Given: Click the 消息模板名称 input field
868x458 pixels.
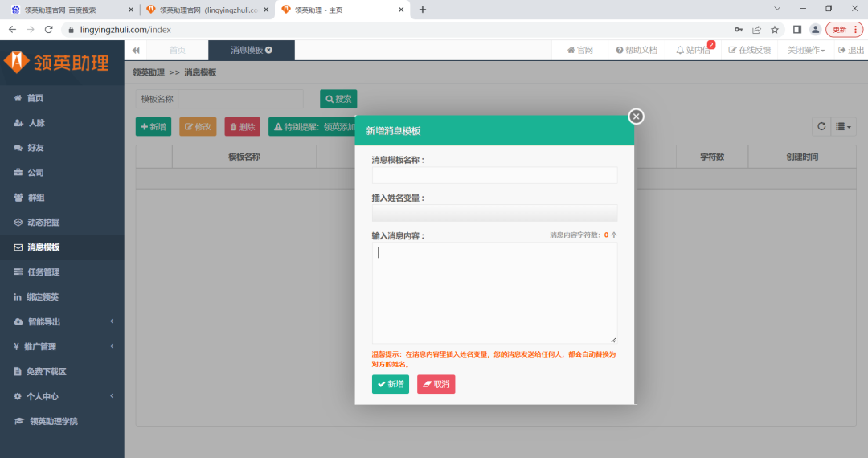Looking at the screenshot, I should pos(494,175).
